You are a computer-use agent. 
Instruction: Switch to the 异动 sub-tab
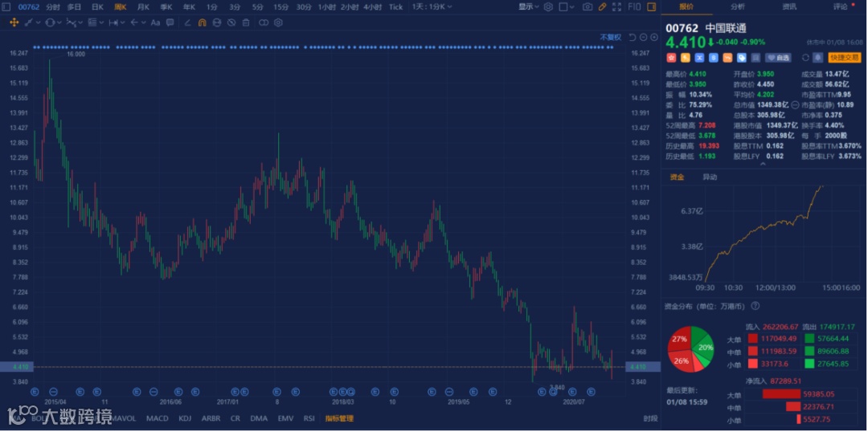(x=710, y=177)
